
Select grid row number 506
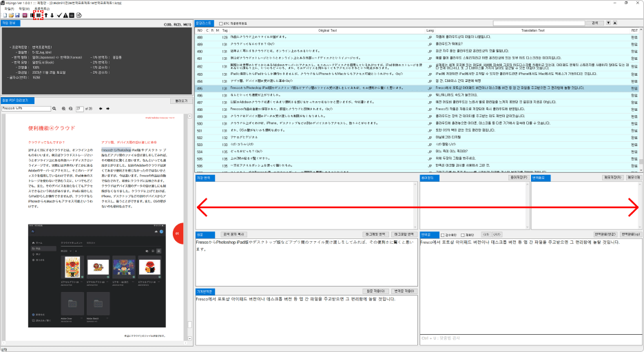coord(417,166)
